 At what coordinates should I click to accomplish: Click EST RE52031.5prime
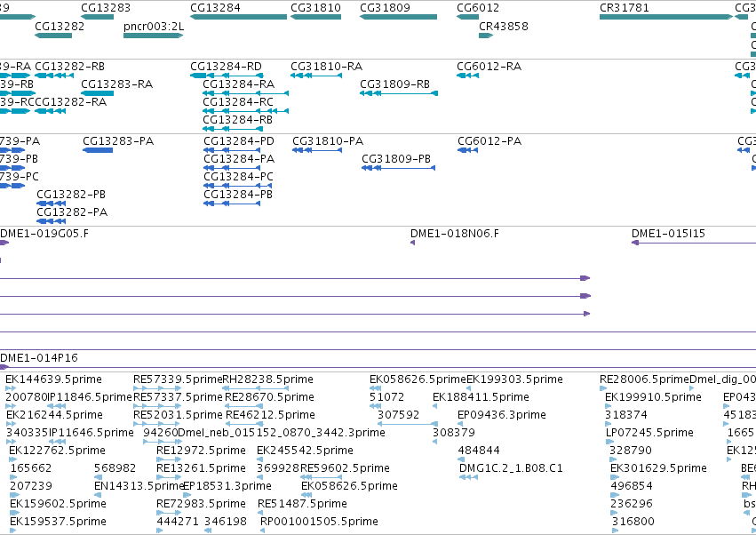pos(157,424)
